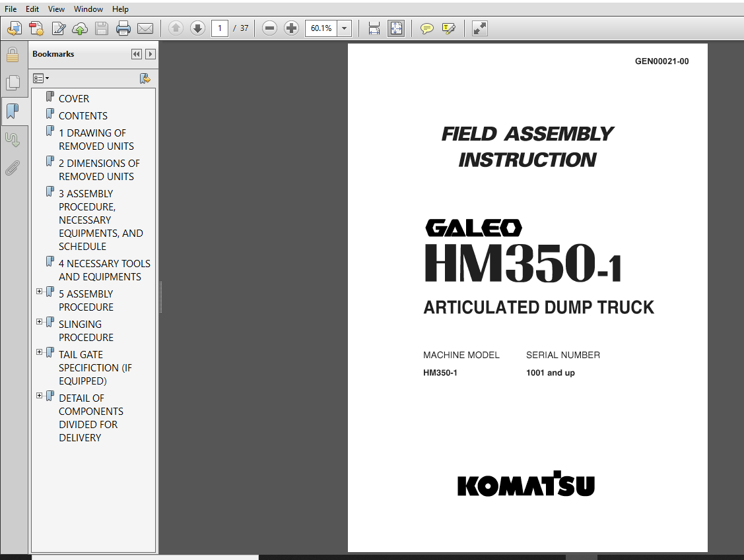Open DETAIL OF COMPONENTS DIVIDED FOR DELIVERY bookmark
This screenshot has width=744, height=560.
(x=91, y=418)
